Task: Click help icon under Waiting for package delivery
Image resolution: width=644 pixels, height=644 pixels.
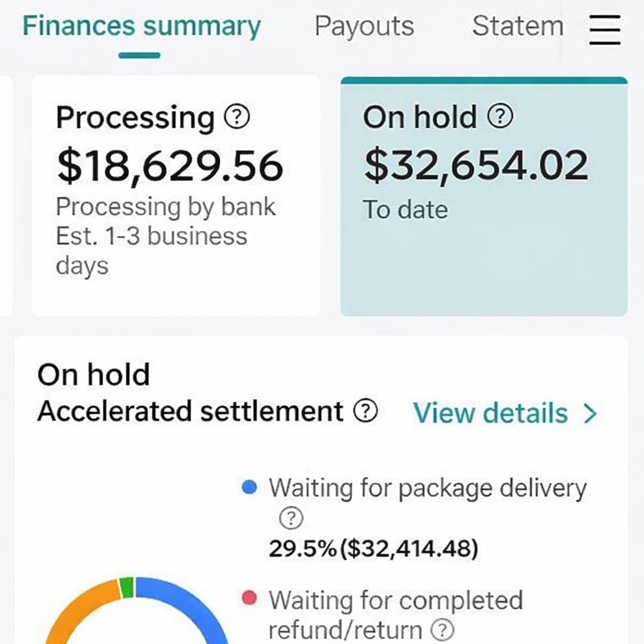Action: click(291, 519)
